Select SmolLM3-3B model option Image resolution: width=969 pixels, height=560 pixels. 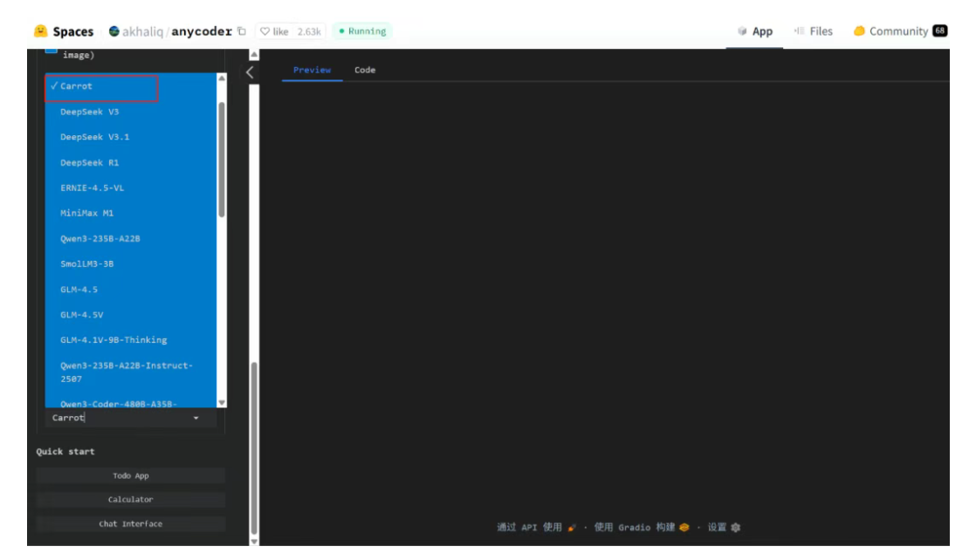(x=131, y=264)
